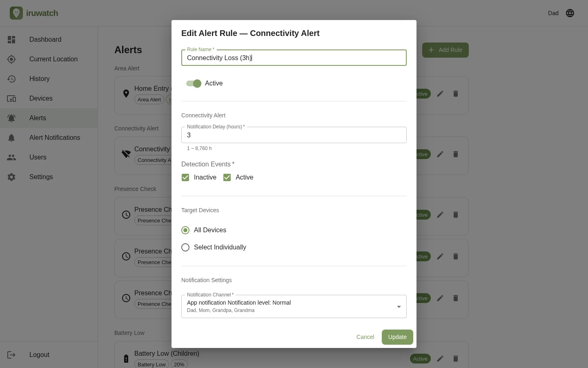The height and width of the screenshot is (368, 588).
Task: Click the History clock icon
Action: click(x=11, y=79)
